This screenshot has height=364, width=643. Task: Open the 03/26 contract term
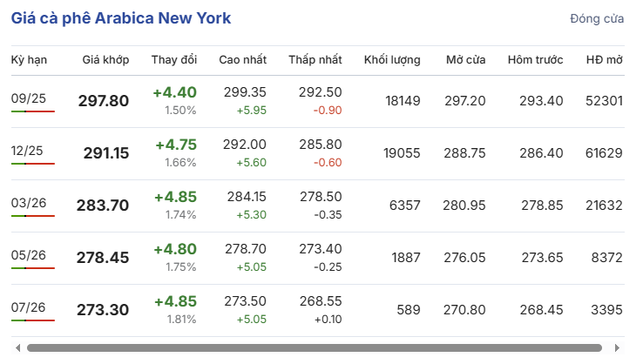click(x=29, y=204)
